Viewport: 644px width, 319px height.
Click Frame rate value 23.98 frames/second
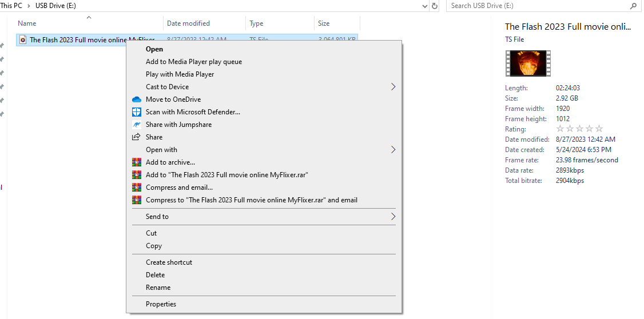(x=587, y=160)
